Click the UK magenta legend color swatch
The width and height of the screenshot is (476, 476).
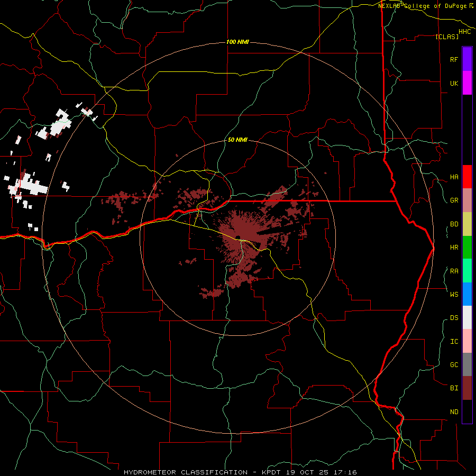pos(467,83)
